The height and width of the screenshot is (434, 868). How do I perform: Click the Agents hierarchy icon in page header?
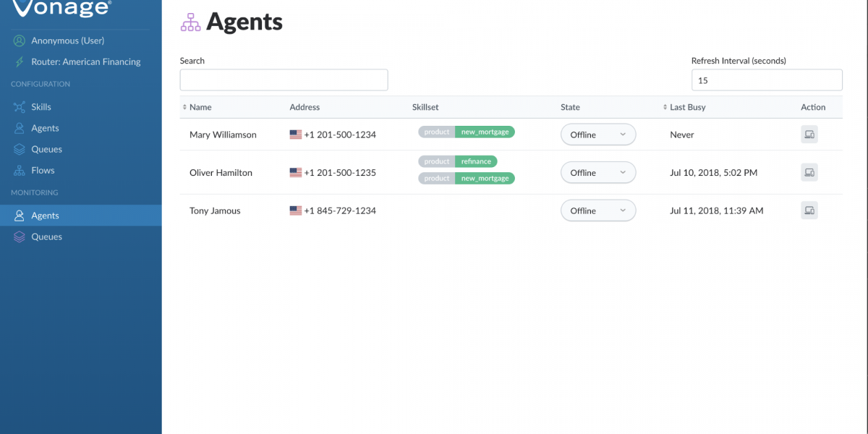tap(190, 22)
